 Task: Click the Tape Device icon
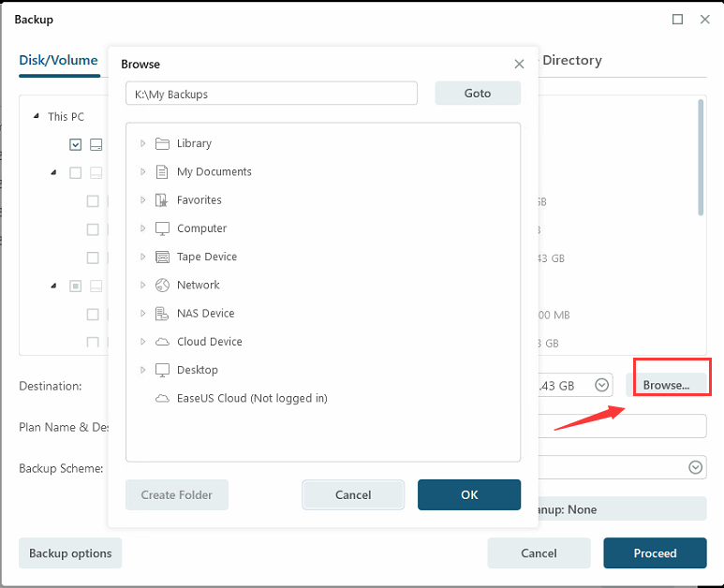tap(162, 257)
